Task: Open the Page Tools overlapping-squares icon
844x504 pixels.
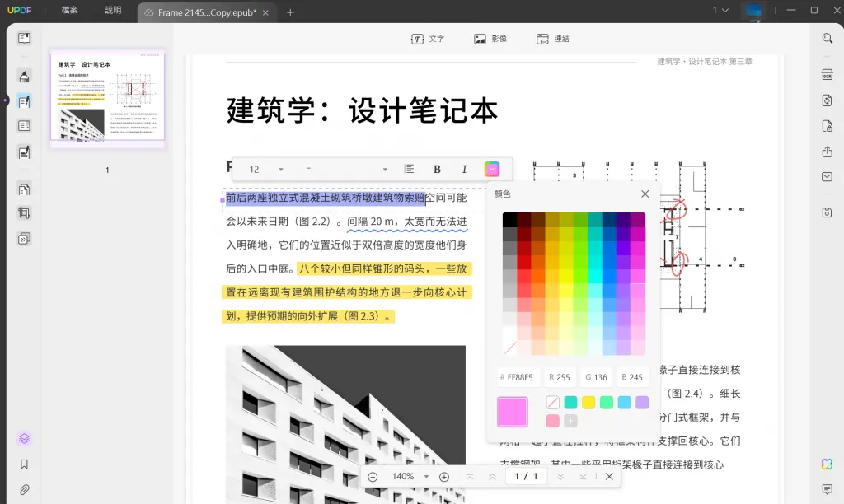Action: point(24,238)
